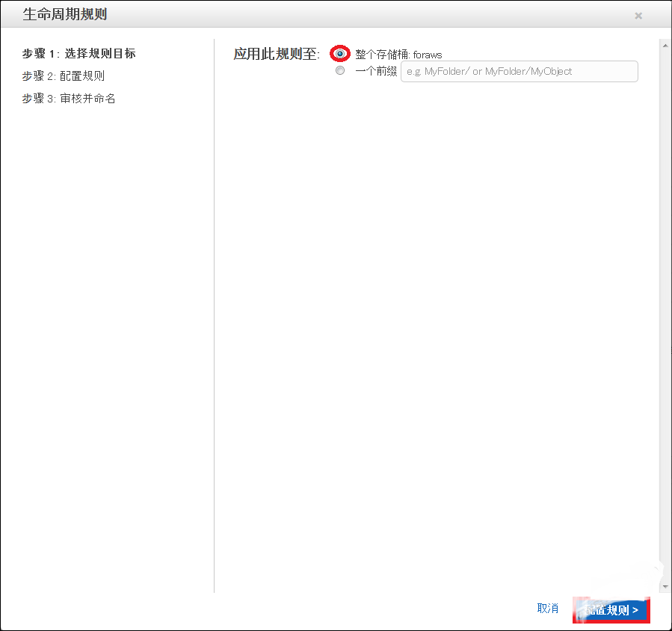
Task: Click the 应用此规则至 label
Action: click(277, 54)
